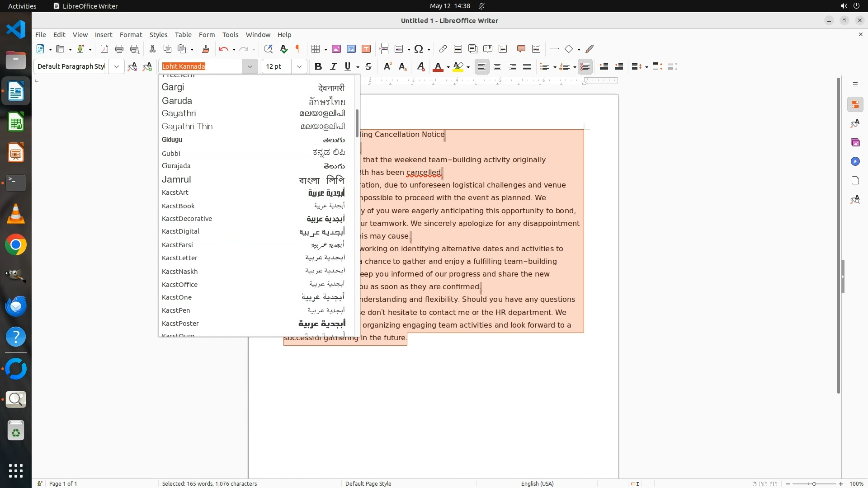Expand the font size dropdown
868x488 pixels.
point(299,66)
